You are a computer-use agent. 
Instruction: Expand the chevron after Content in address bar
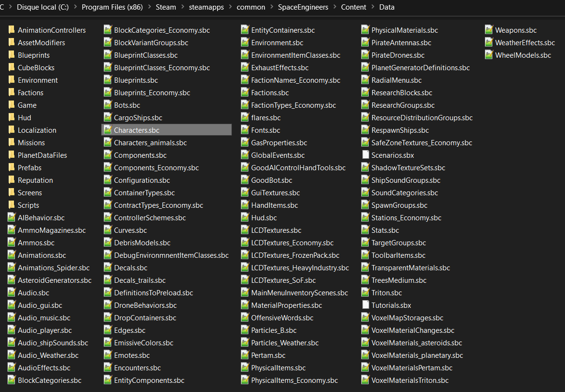[373, 7]
